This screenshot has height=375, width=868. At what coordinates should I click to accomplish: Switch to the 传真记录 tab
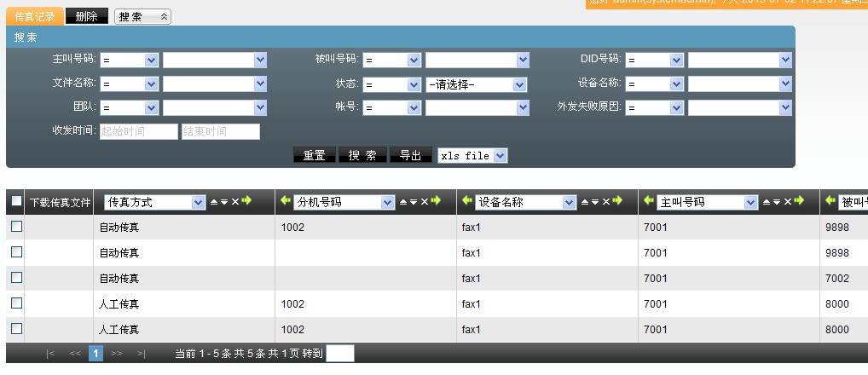tap(34, 17)
